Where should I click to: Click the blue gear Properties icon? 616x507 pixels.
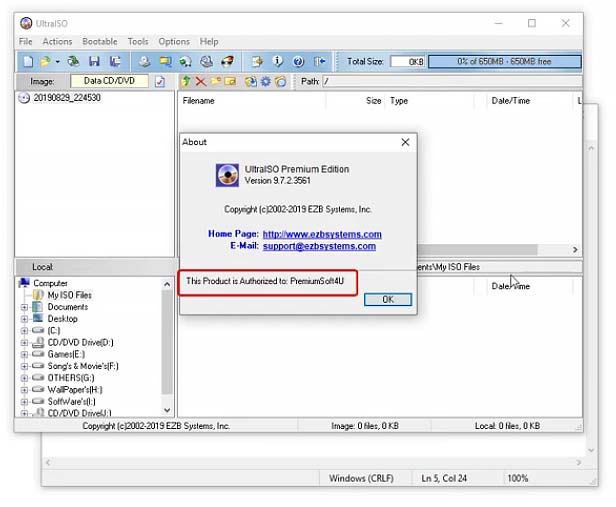pos(266,82)
